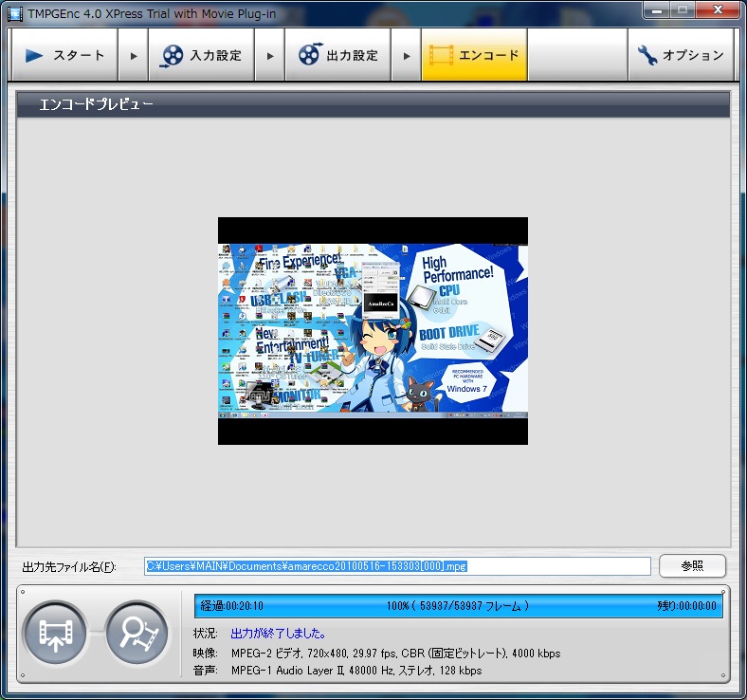
Task: Open the 入力設定 step
Action: [x=201, y=55]
